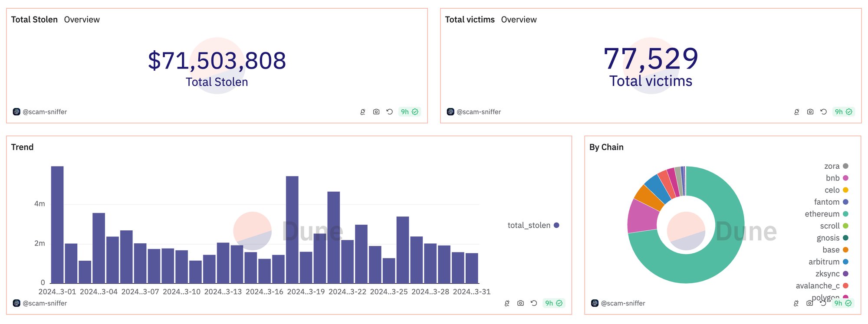Open @scam-sniffer profile under the Trend chart
This screenshot has height=324, width=868.
pyautogui.click(x=44, y=303)
